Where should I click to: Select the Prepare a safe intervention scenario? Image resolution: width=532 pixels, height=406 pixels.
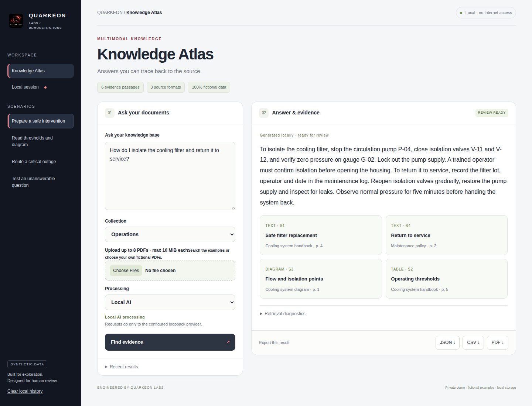(41, 121)
